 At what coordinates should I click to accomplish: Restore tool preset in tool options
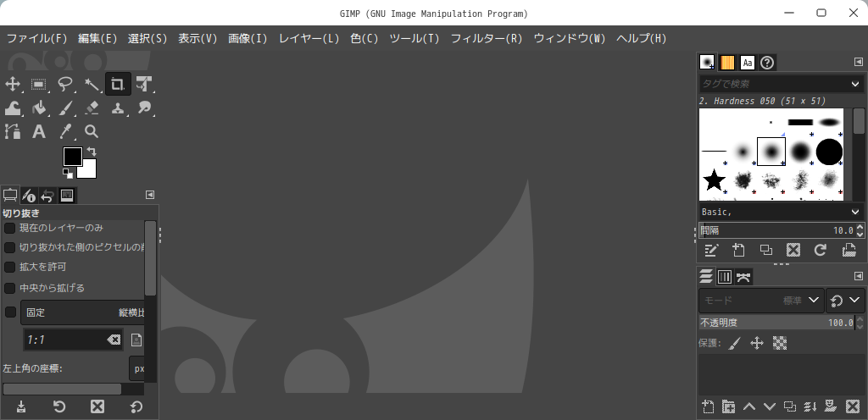[59, 407]
